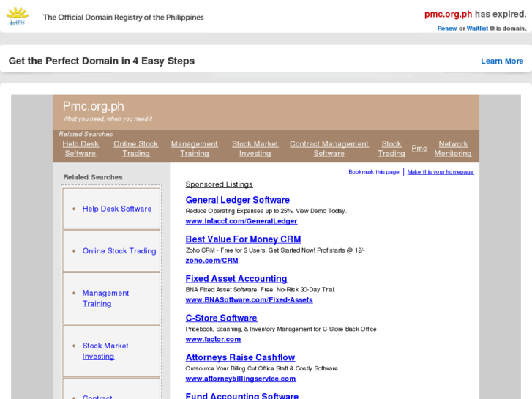Visit www.BNASoftware.com/Fixed-Assets URL
532x399 pixels.
point(249,300)
